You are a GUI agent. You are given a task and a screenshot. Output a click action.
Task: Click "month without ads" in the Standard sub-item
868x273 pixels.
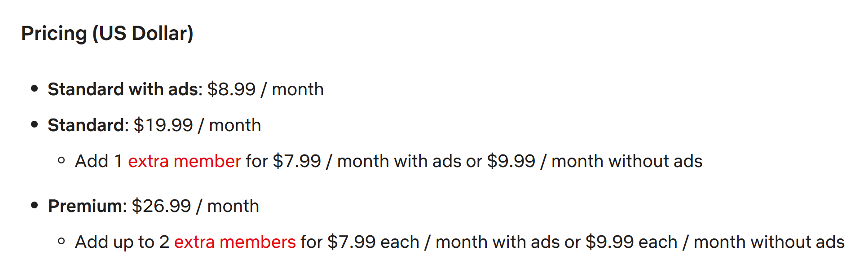[626, 161]
